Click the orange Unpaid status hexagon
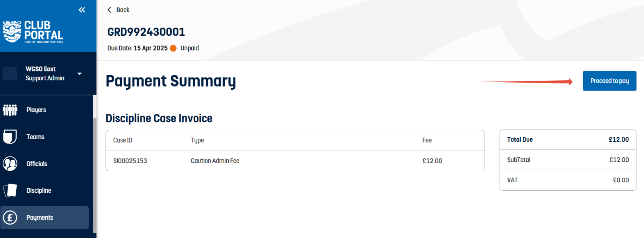 pyautogui.click(x=173, y=48)
